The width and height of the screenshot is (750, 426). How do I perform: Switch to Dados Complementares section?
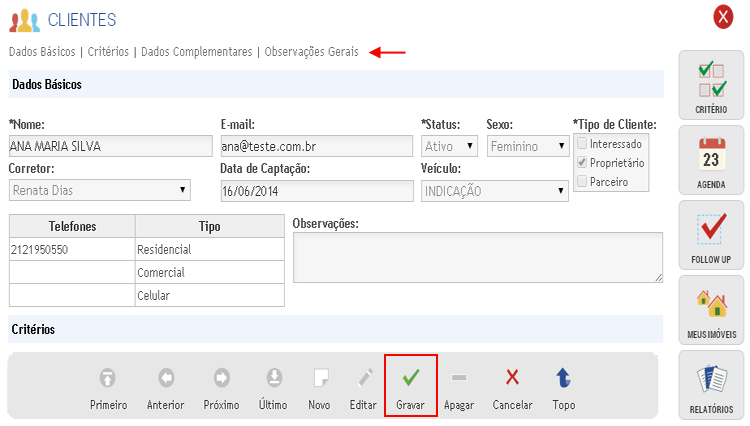197,51
